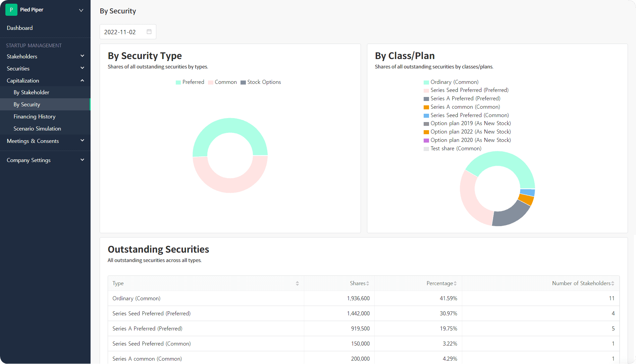Go to the Dashboard
The height and width of the screenshot is (364, 636).
point(19,28)
